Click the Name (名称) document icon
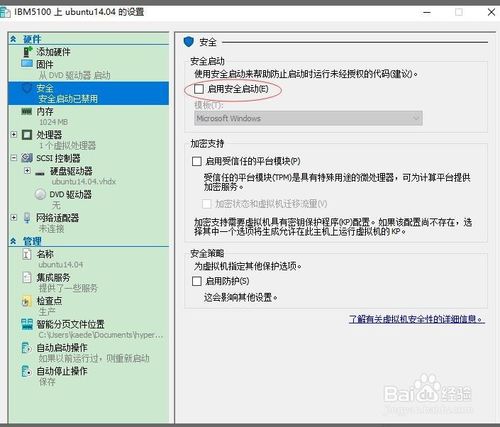The image size is (500, 427). click(27, 254)
